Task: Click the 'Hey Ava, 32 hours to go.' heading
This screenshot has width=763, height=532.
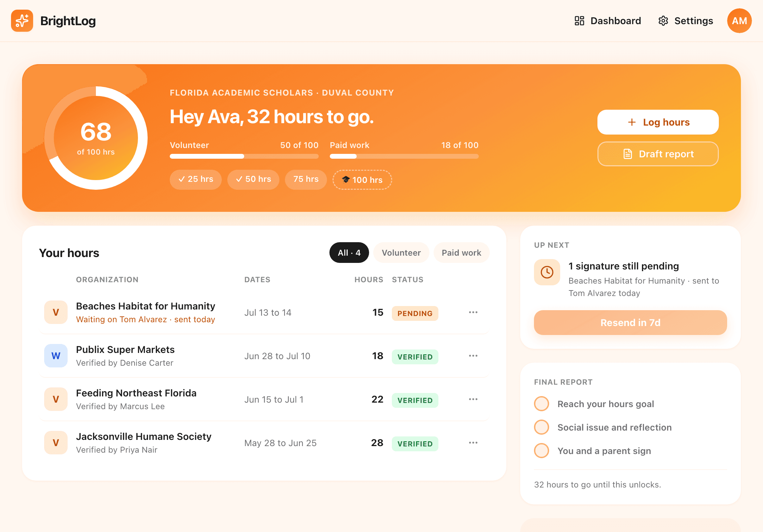Action: [272, 117]
